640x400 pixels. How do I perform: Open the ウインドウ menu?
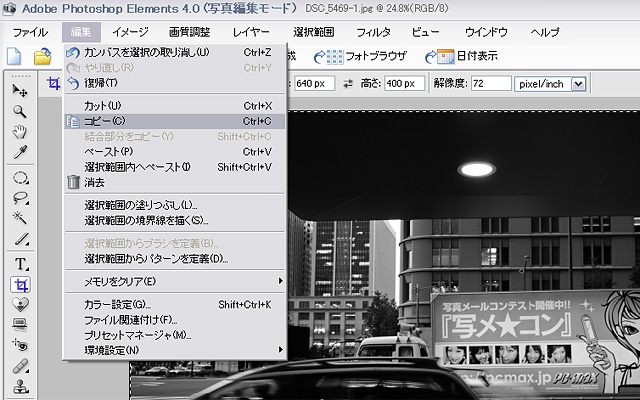(486, 32)
